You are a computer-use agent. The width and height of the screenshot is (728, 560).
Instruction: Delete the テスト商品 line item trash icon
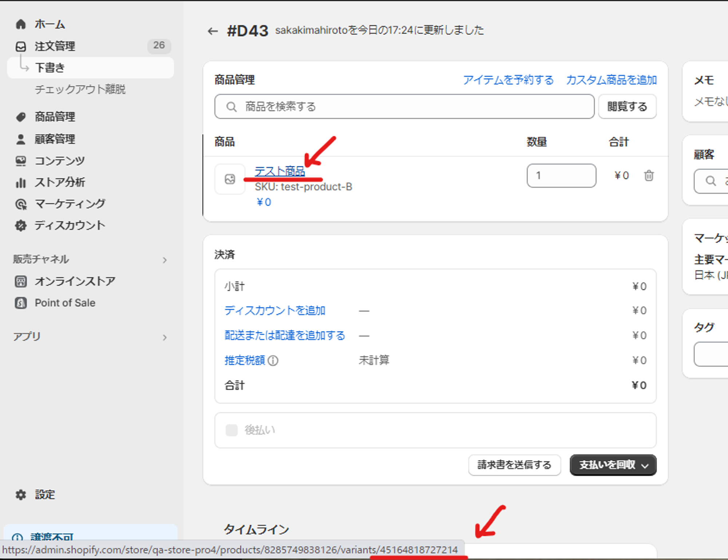coord(649,176)
